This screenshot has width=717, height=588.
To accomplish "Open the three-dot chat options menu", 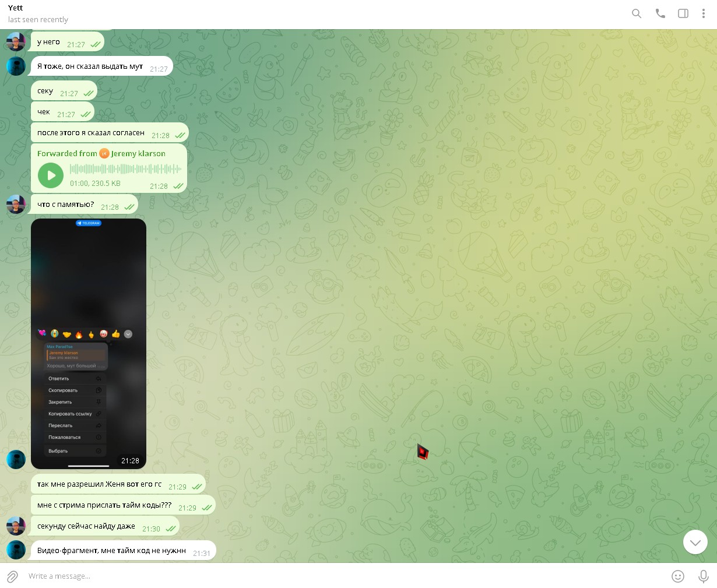I will (x=704, y=13).
